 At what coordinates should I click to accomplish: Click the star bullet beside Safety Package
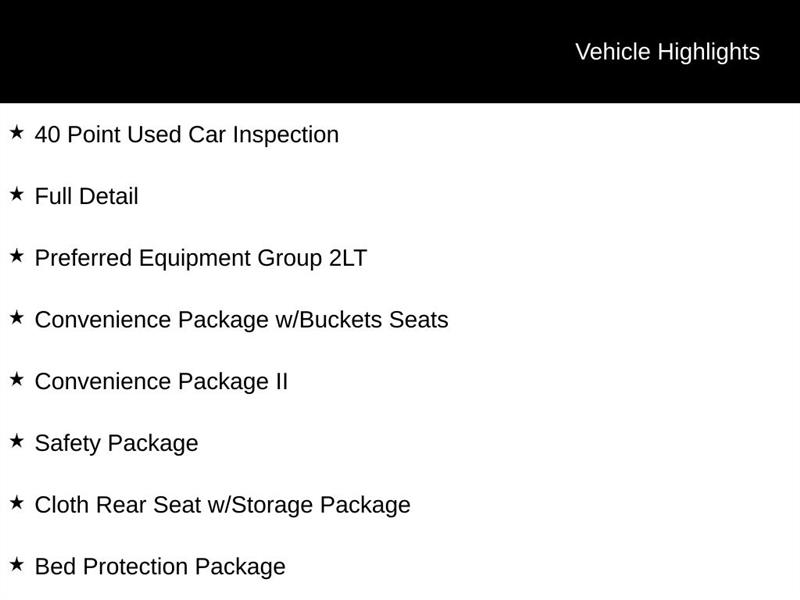(x=16, y=441)
